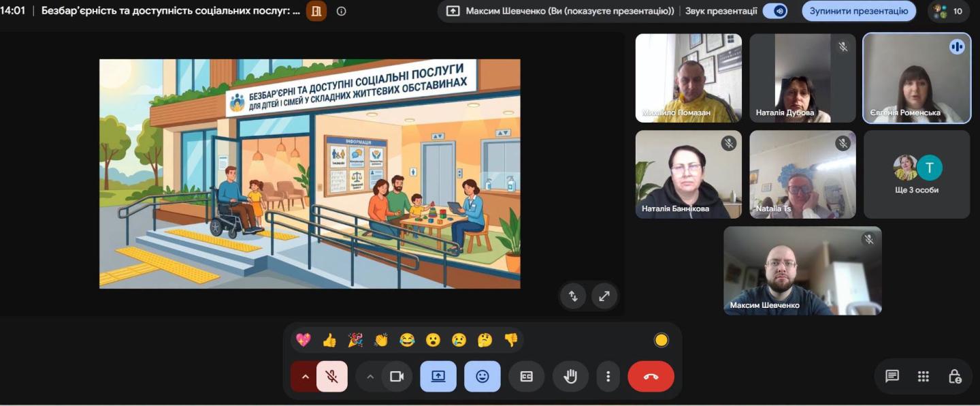The height and width of the screenshot is (406, 980).
Task: Select Наталія Баннікова video tile
Action: [x=689, y=174]
